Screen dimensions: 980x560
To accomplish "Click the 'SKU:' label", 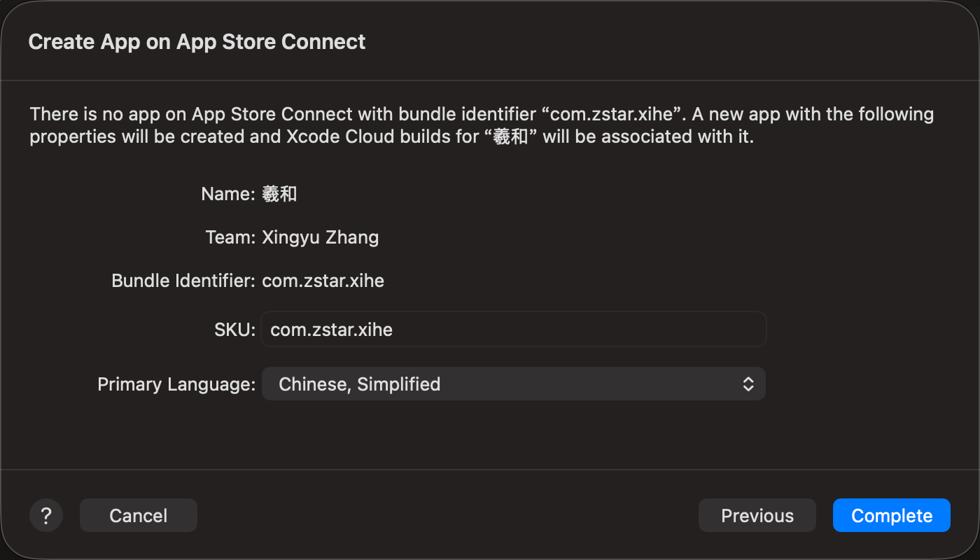I will 235,330.
